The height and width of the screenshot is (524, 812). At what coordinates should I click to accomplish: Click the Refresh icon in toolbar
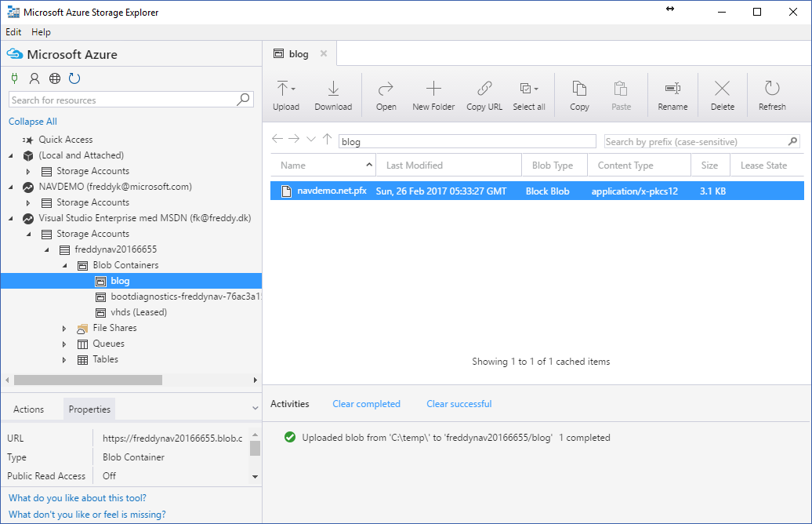[x=772, y=89]
